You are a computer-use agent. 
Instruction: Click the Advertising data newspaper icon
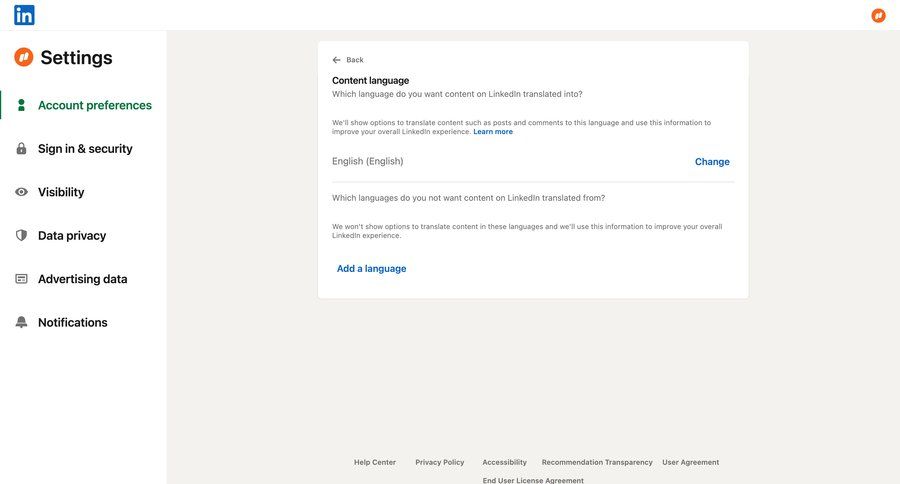pos(21,279)
